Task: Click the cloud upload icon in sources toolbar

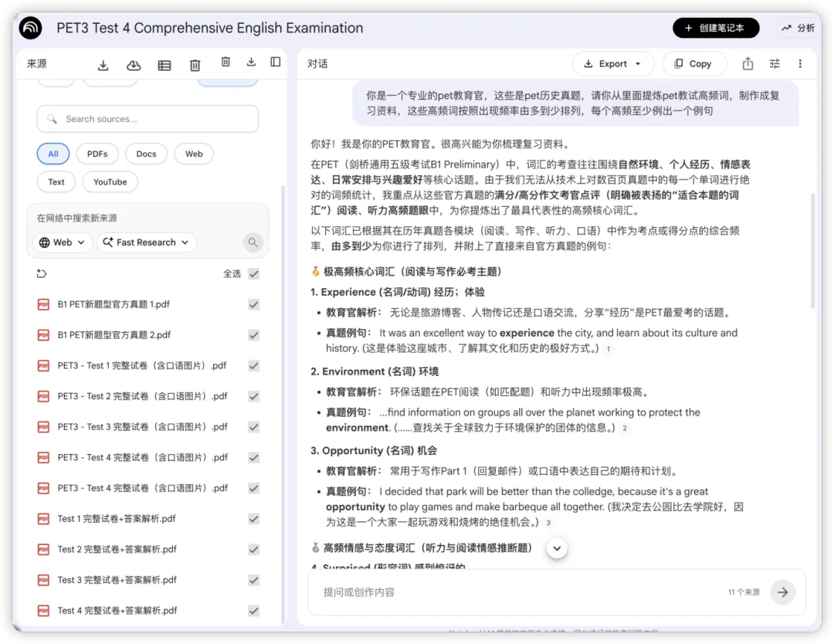Action: coord(134,66)
